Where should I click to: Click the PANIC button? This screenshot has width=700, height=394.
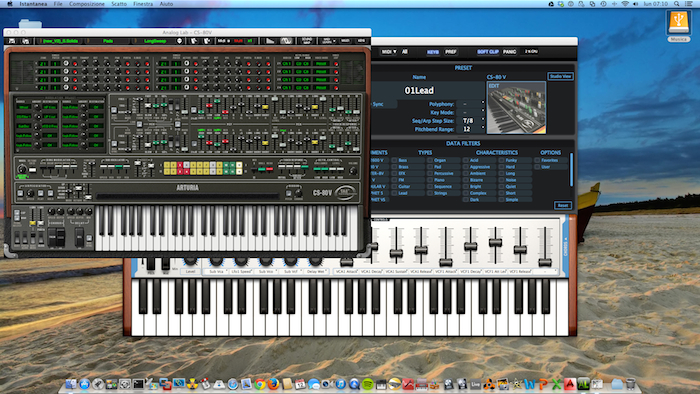[509, 52]
